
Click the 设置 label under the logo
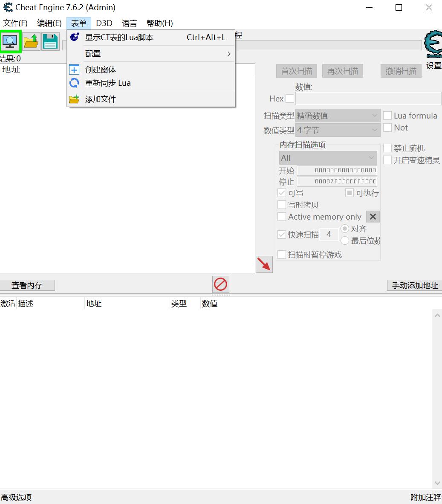pos(433,66)
